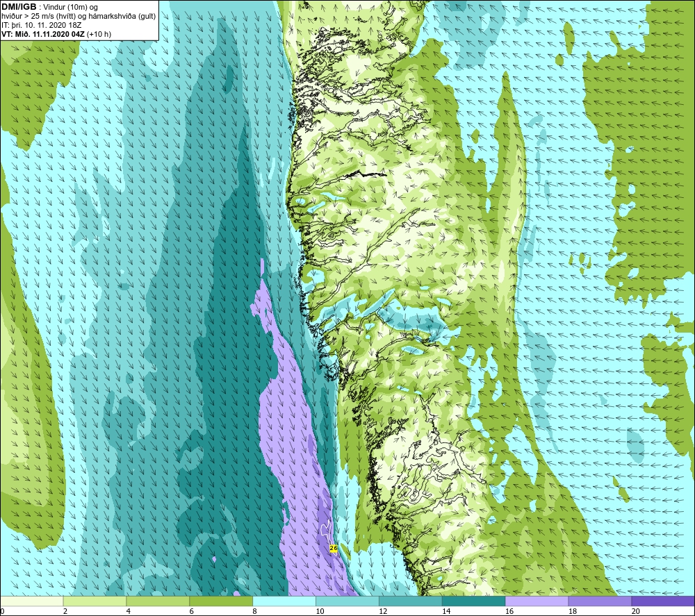Click the 10–12 m/s turquoise swatch
The height and width of the screenshot is (616, 695).
pos(347,601)
